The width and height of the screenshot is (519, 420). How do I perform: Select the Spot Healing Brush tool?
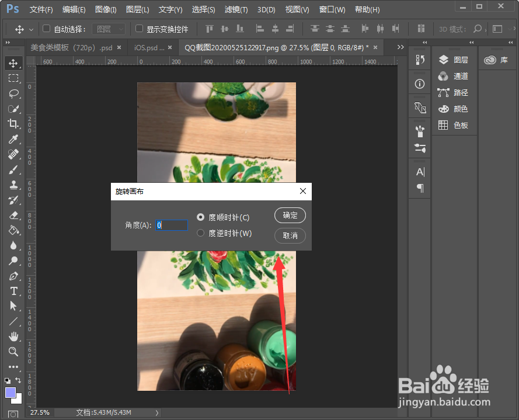(x=13, y=154)
